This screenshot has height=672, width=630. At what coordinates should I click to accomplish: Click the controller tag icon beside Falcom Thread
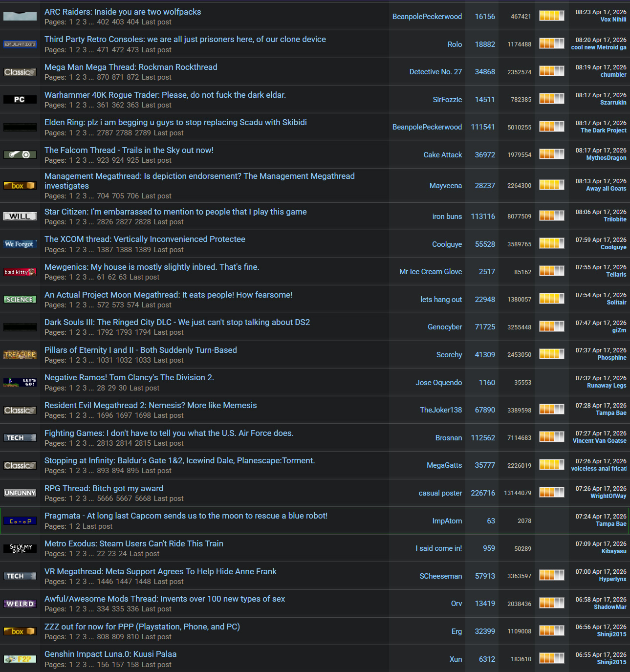click(20, 155)
